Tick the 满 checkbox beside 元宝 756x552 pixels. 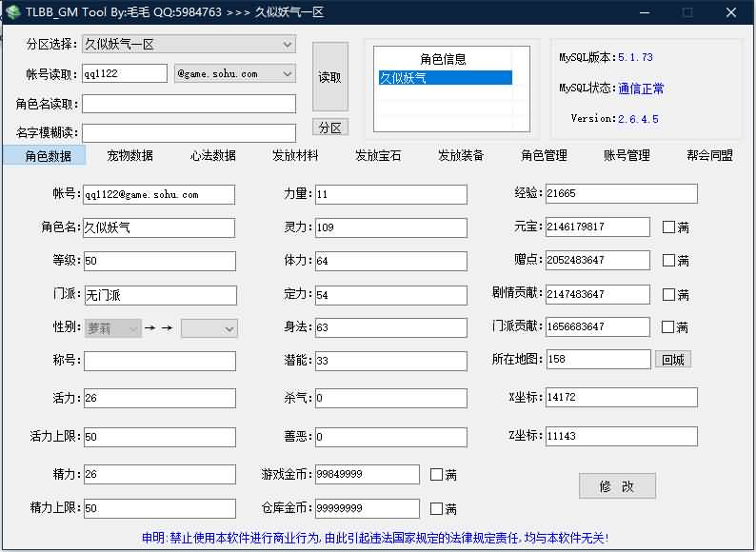668,227
